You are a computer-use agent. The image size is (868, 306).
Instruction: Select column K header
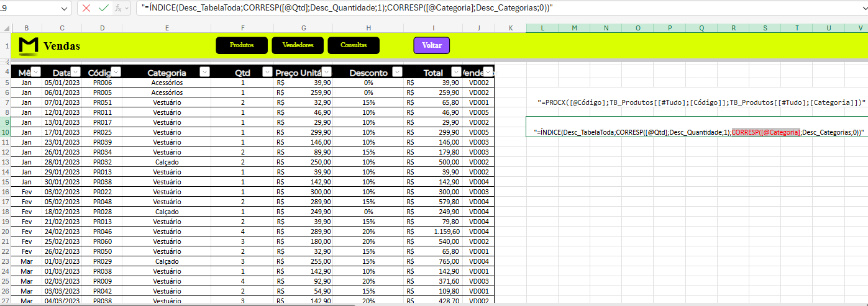(x=510, y=28)
